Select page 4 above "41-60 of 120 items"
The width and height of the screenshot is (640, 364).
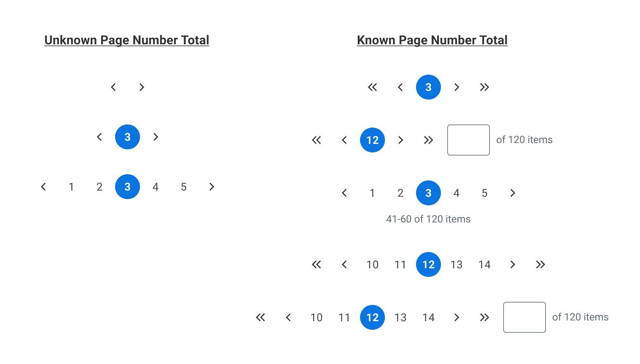click(456, 193)
